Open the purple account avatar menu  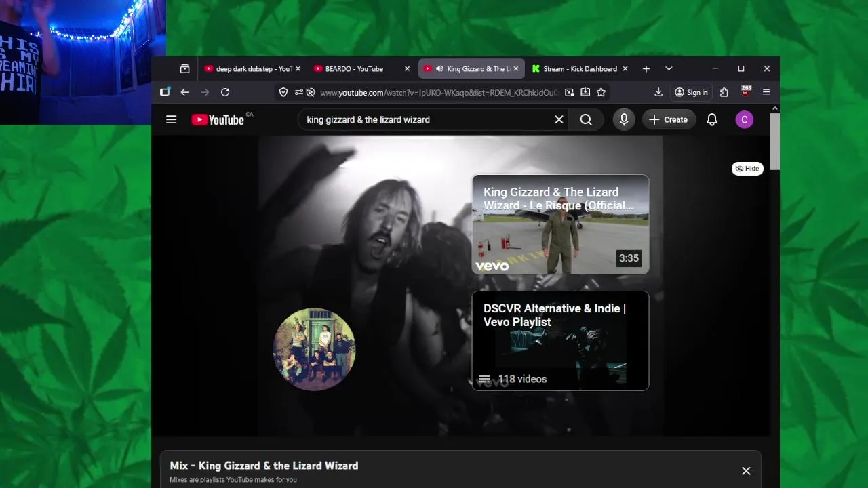[x=744, y=119]
